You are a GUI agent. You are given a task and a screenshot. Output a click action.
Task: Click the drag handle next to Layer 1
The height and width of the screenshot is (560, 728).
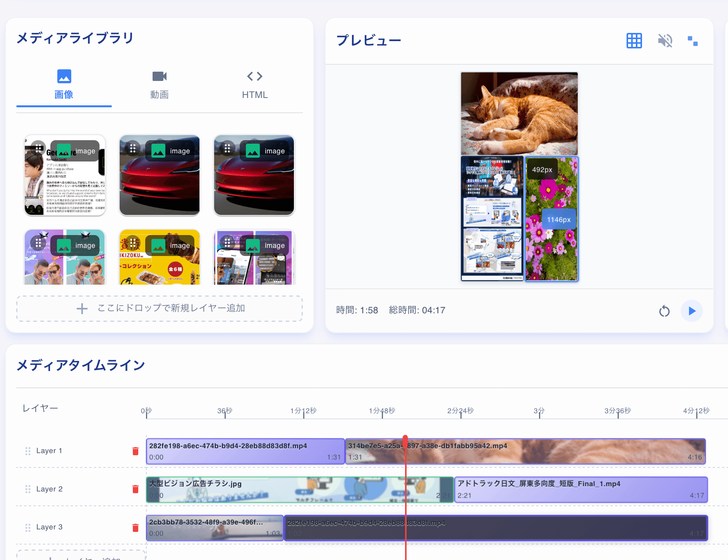pyautogui.click(x=27, y=451)
